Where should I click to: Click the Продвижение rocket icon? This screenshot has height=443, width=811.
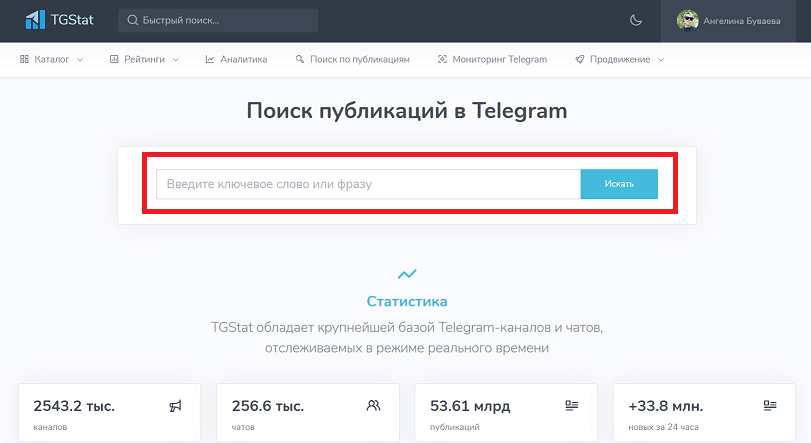click(580, 59)
